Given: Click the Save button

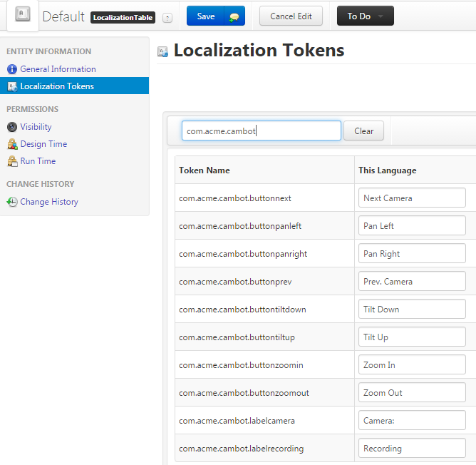Looking at the screenshot, I should click(205, 16).
